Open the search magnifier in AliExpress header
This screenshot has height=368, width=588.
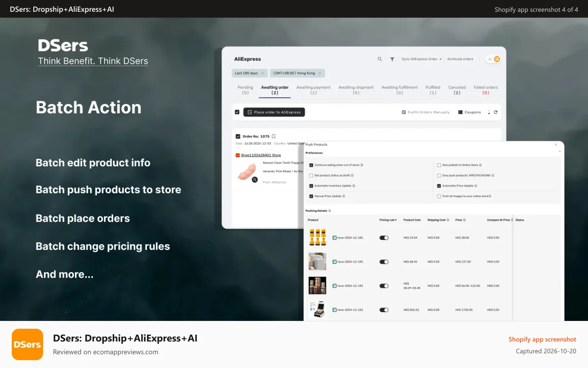380,59
